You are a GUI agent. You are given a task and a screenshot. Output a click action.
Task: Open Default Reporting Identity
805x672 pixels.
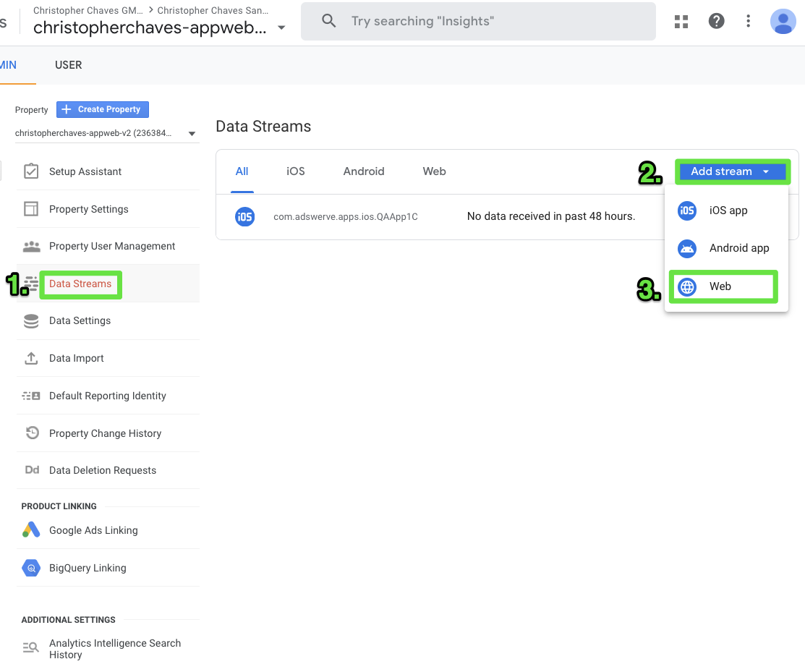[108, 396]
